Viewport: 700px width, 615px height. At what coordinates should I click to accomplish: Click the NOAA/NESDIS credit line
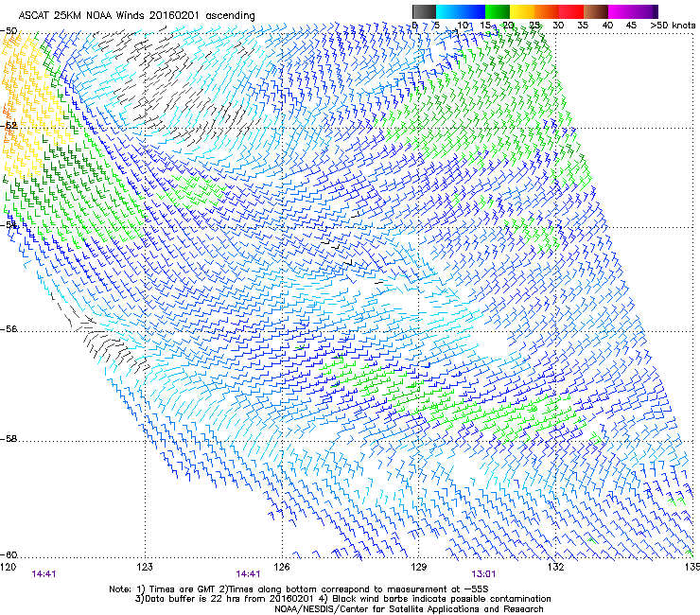(x=409, y=609)
